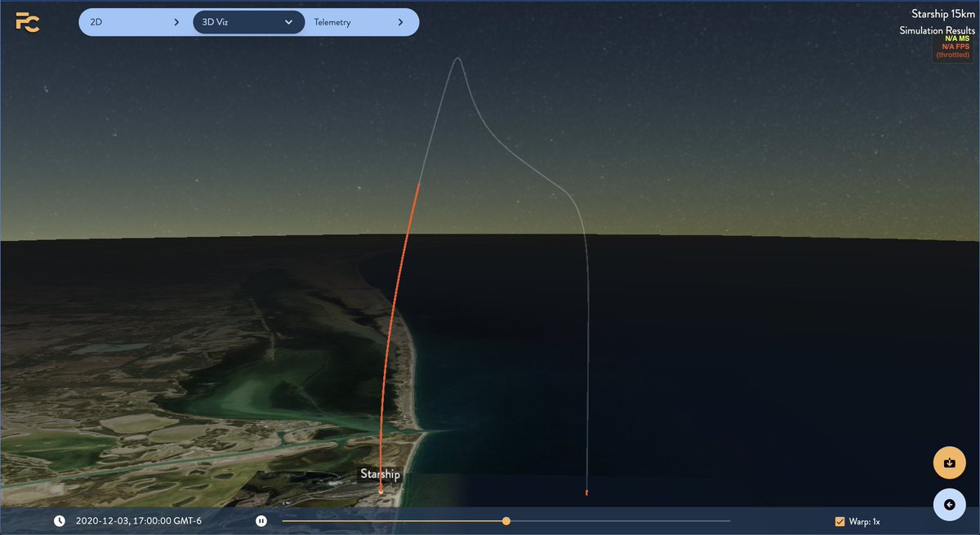This screenshot has width=980, height=535.
Task: Toggle the Warp checkbox
Action: tap(840, 521)
